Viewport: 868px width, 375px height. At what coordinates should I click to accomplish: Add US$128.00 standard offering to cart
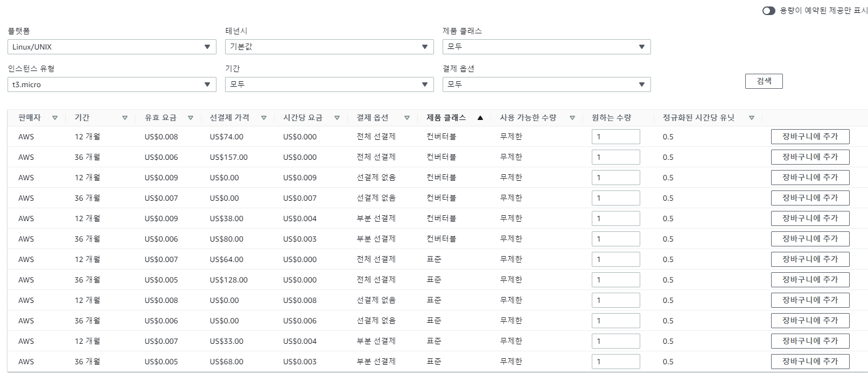coord(810,280)
